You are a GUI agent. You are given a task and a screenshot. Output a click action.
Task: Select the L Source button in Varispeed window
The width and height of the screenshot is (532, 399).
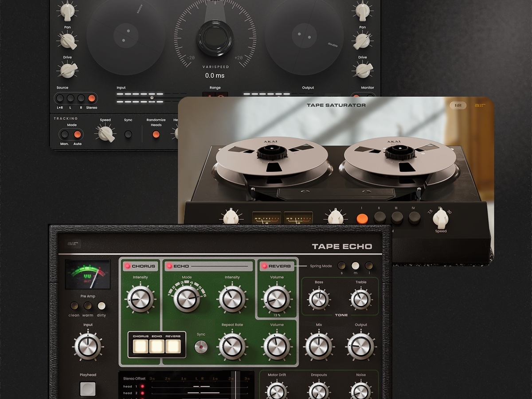pos(70,98)
